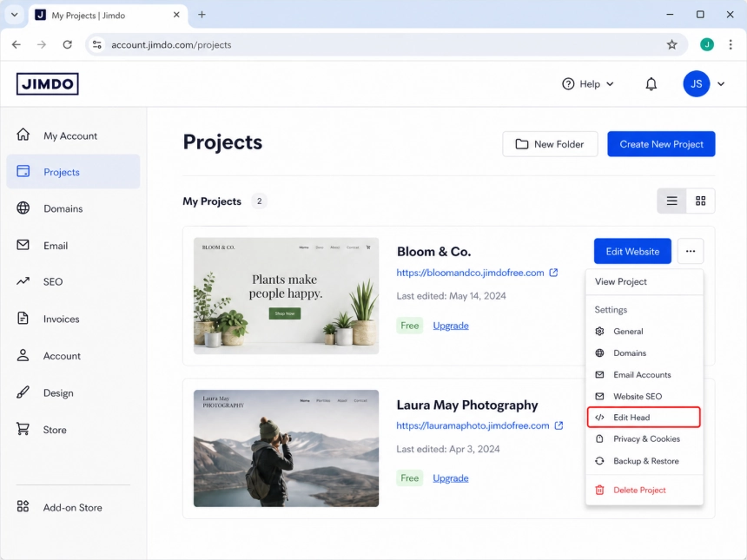The height and width of the screenshot is (560, 747).
Task: Click the globe icon beside sidebar Domains
Action: click(23, 208)
